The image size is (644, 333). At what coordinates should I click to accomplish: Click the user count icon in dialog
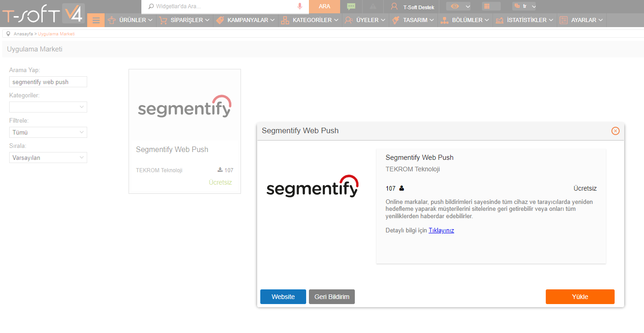pyautogui.click(x=402, y=188)
